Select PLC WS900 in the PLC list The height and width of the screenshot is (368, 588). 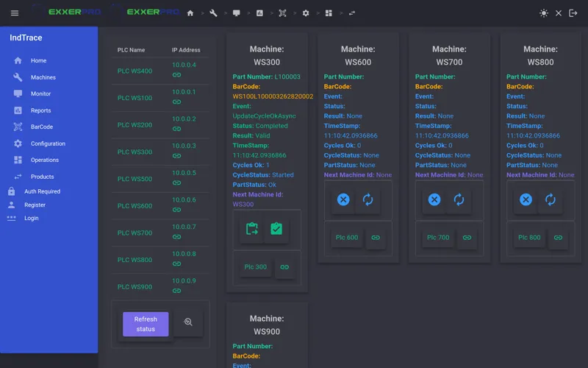(135, 287)
